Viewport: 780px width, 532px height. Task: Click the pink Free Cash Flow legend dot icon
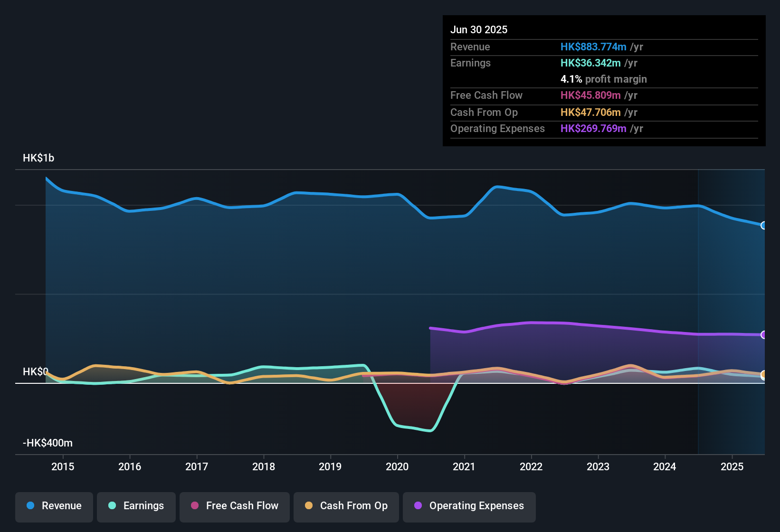(195, 506)
